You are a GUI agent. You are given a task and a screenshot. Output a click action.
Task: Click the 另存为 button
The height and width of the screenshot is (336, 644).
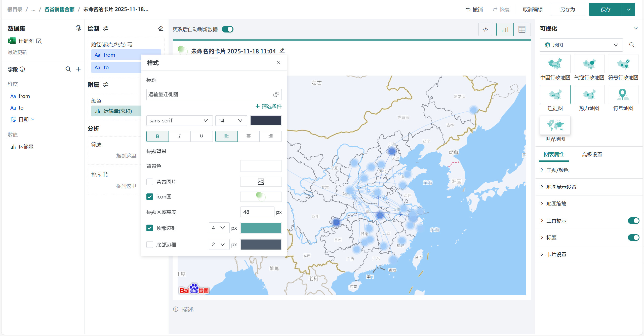point(567,10)
